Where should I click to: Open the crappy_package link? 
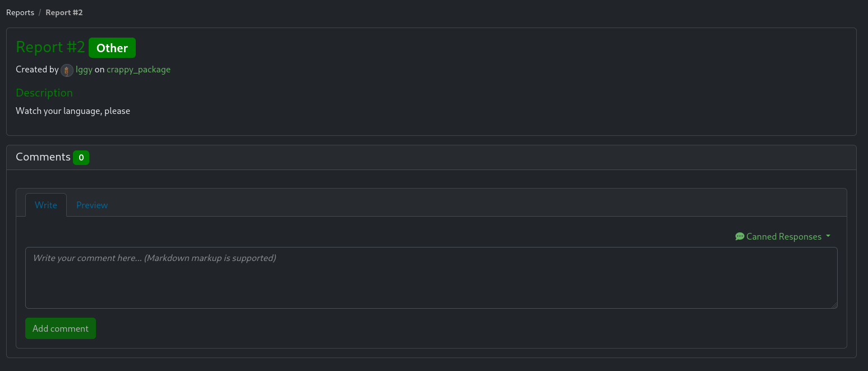tap(139, 70)
